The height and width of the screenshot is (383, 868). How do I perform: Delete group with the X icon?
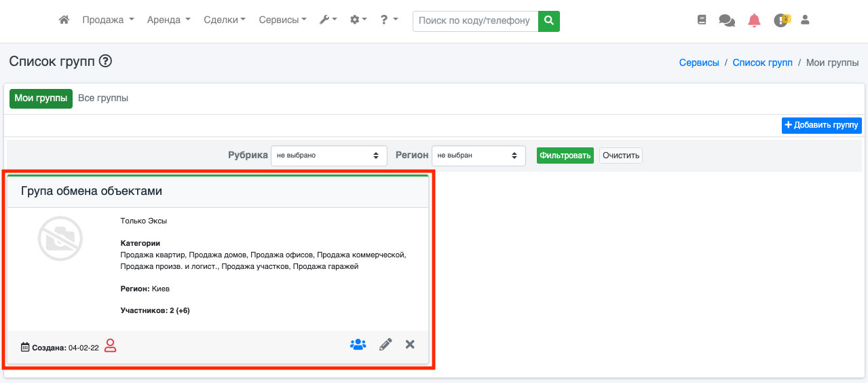pyautogui.click(x=410, y=344)
